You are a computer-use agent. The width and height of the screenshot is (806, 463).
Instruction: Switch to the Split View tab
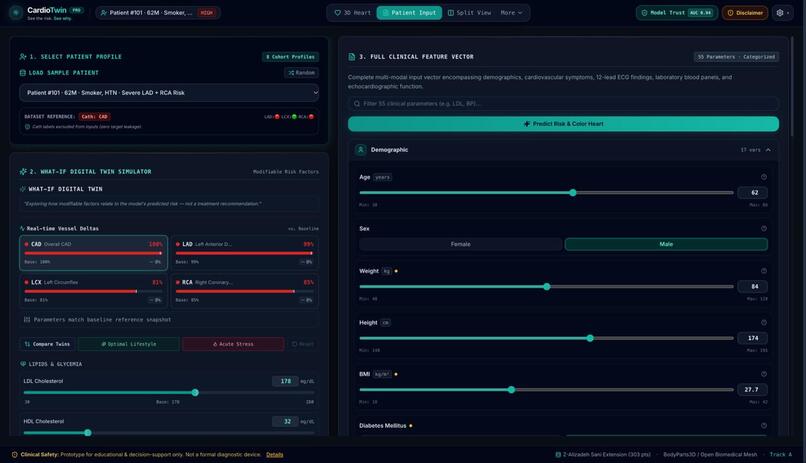click(469, 13)
